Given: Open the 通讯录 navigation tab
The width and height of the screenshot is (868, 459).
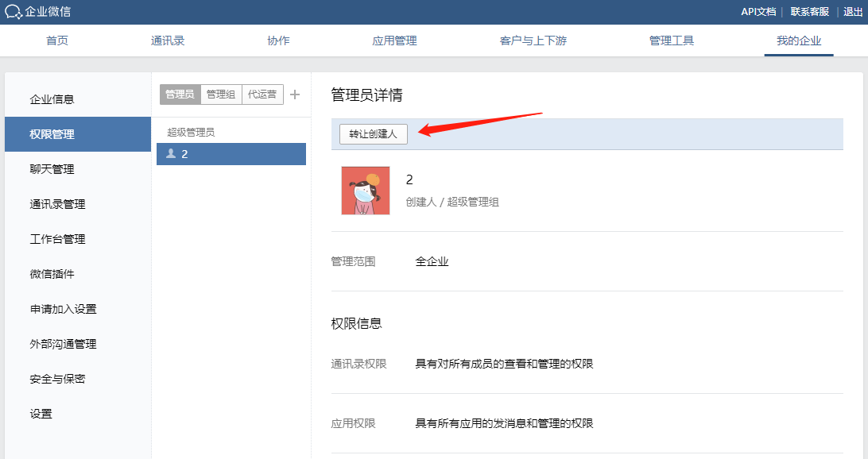Looking at the screenshot, I should pyautogui.click(x=168, y=40).
